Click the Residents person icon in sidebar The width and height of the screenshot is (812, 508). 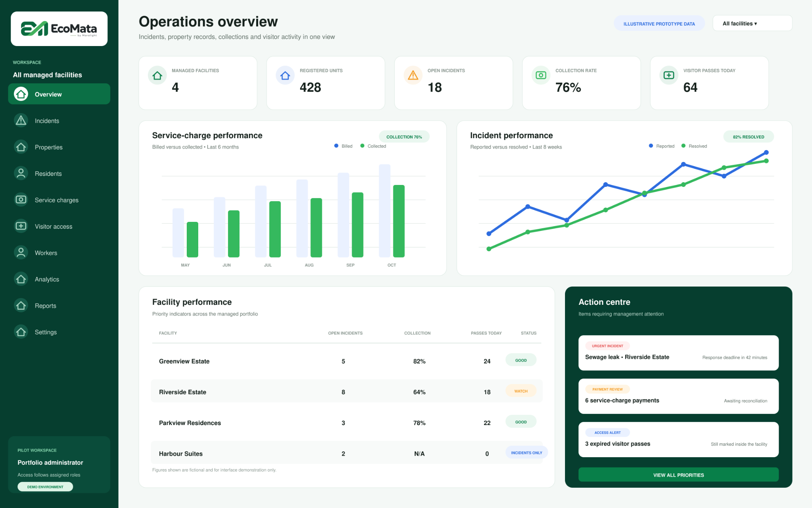point(21,173)
